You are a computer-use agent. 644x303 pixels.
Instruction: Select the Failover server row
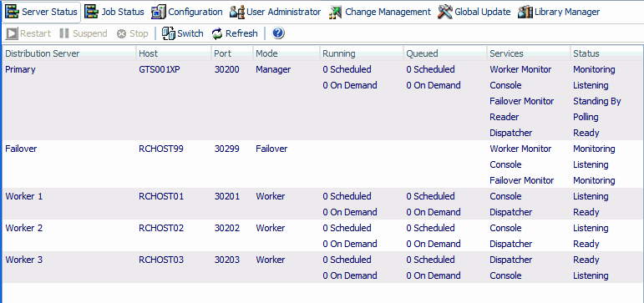tap(322, 164)
